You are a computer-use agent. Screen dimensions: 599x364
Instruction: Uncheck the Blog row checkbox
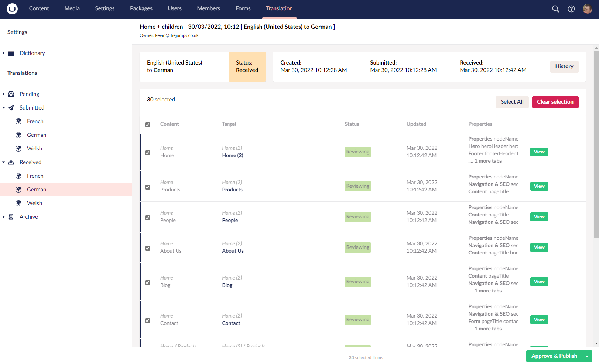[x=147, y=282]
